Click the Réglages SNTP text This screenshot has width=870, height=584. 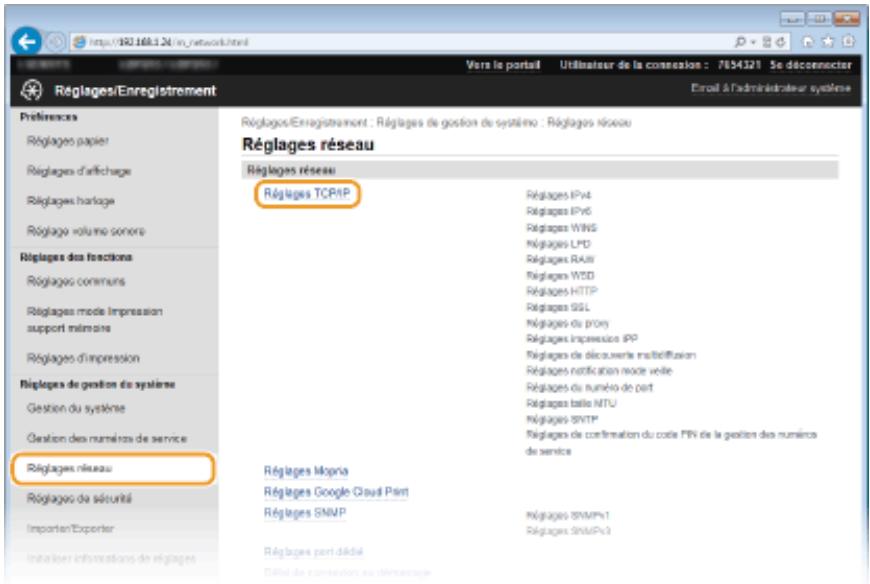[x=562, y=420]
